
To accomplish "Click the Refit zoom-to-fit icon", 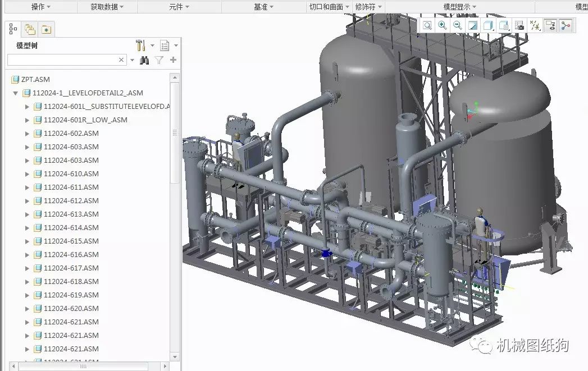I will [427, 25].
